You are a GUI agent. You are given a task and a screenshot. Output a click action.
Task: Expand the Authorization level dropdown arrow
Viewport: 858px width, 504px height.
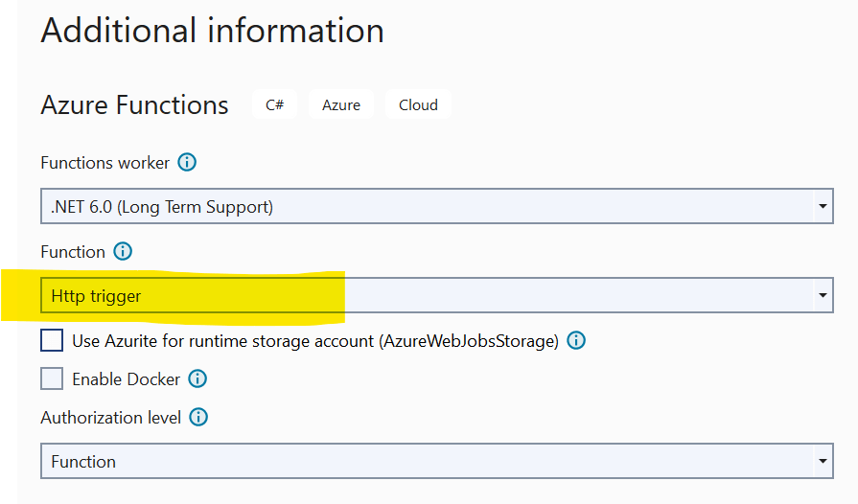(823, 462)
